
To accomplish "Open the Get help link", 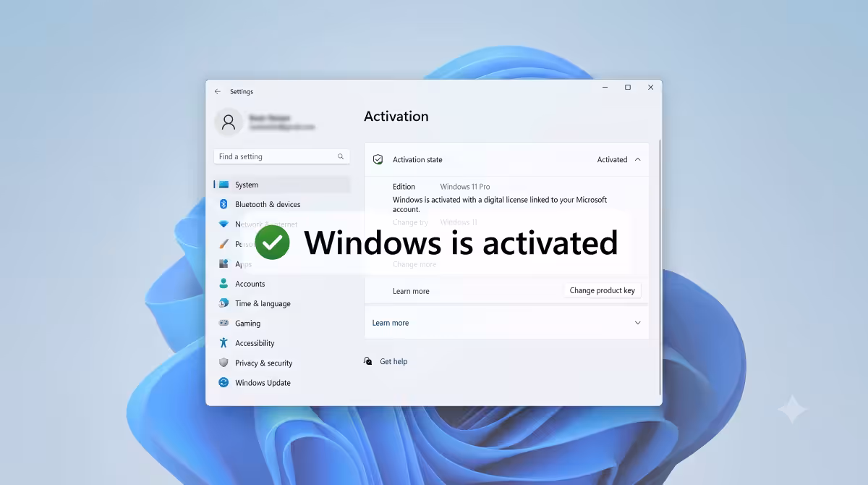I will pyautogui.click(x=393, y=361).
